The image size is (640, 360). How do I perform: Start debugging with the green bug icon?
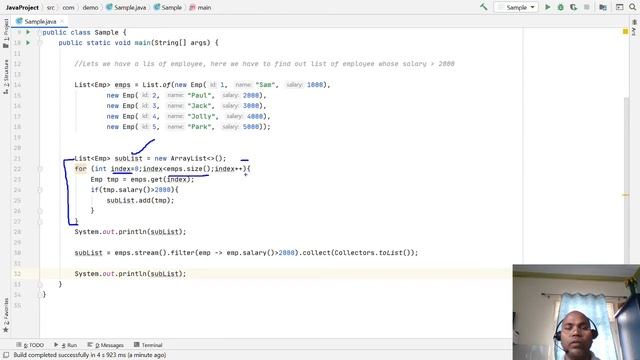(x=561, y=7)
